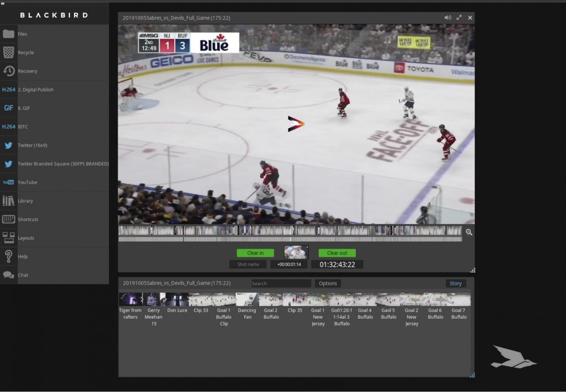Open the Library books icon
The height and width of the screenshot is (392, 566).
click(8, 201)
